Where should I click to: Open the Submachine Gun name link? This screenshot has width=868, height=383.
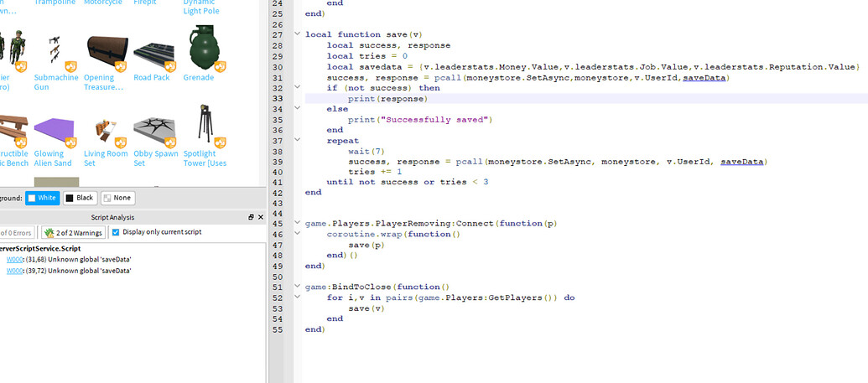[x=56, y=82]
